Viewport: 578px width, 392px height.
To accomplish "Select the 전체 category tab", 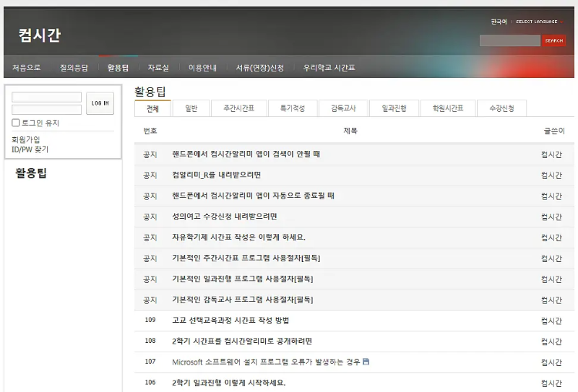I will (152, 108).
